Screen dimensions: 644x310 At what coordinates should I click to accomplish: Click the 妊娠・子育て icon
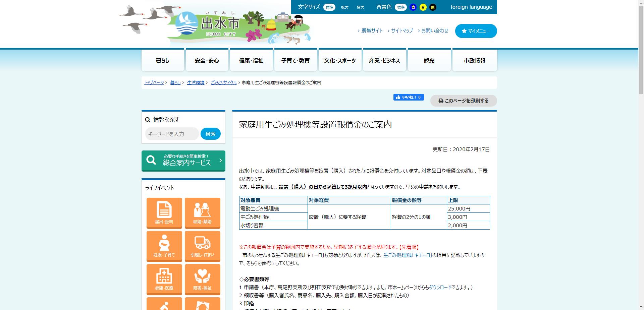(x=164, y=246)
